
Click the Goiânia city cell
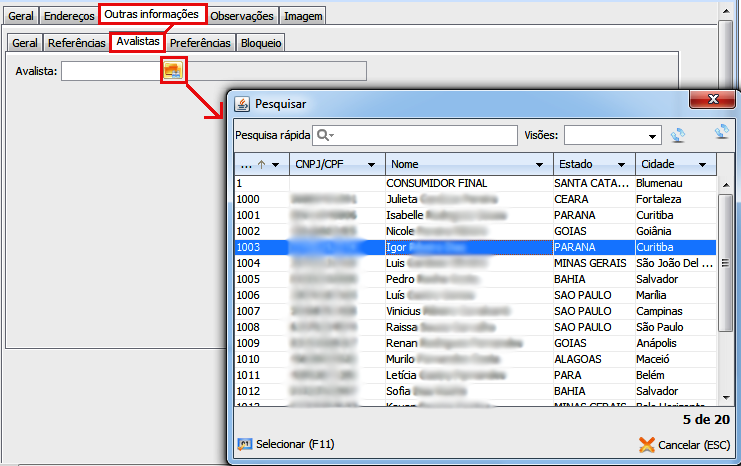click(x=676, y=232)
